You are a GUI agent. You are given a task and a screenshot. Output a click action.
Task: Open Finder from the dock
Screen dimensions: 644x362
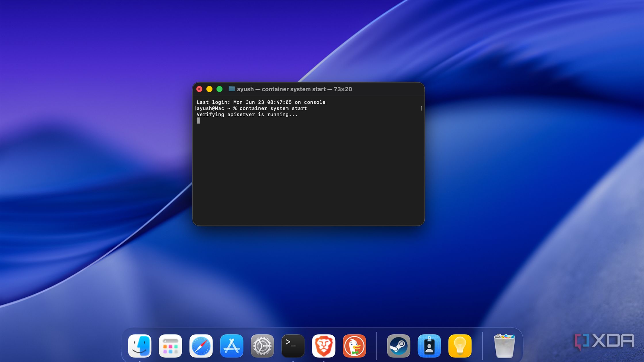click(140, 346)
